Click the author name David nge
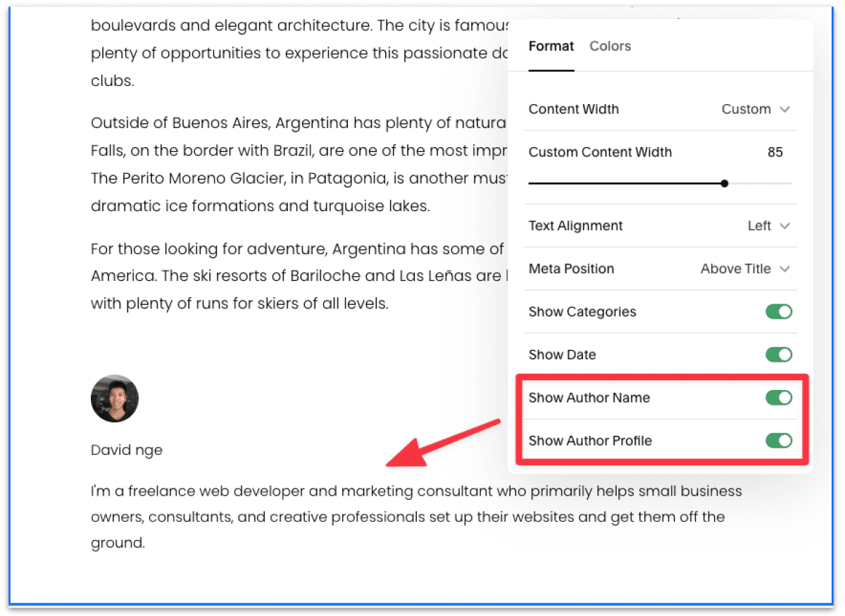Screen dimensions: 845x616 point(127,449)
